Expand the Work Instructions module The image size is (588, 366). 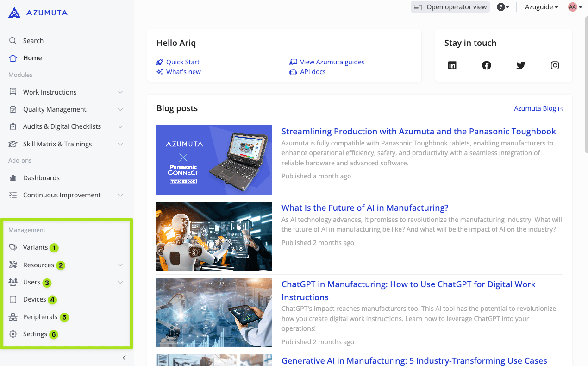coord(120,92)
